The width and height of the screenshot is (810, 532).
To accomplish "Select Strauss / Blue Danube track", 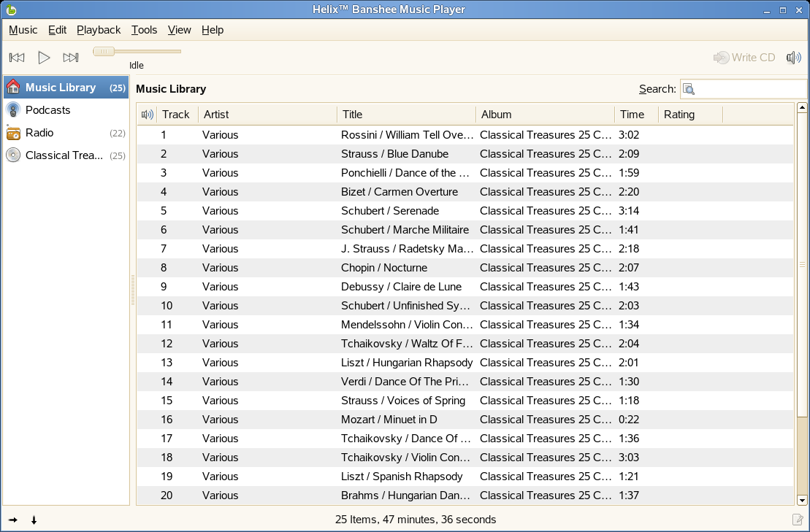I will coord(465,154).
